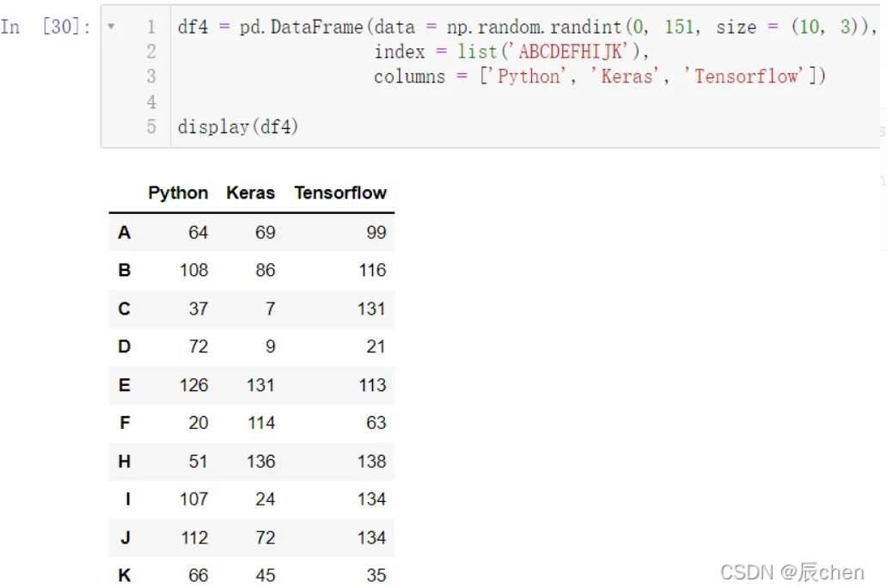Viewport: 887px width, 588px height.
Task: Click row index E in the table
Action: pos(125,385)
